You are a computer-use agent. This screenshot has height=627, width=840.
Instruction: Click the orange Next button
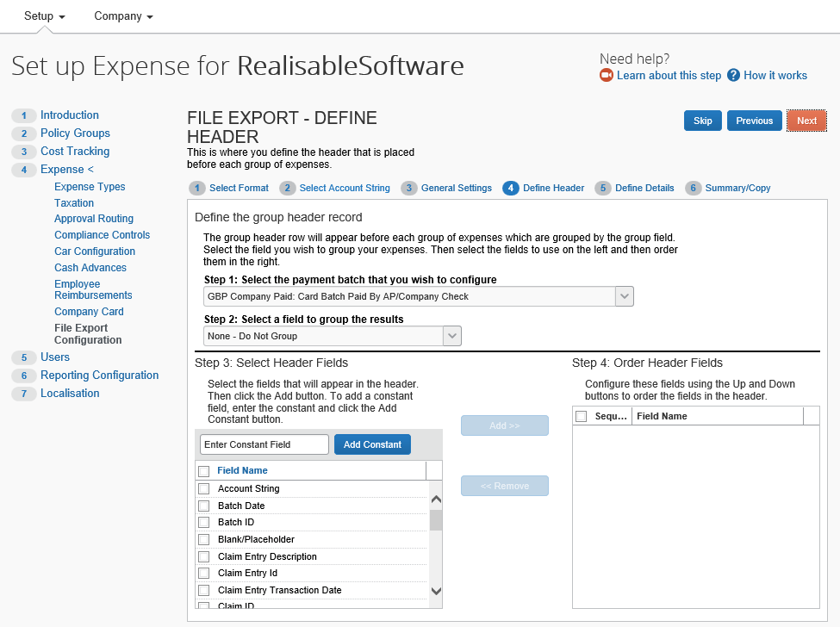(x=806, y=121)
